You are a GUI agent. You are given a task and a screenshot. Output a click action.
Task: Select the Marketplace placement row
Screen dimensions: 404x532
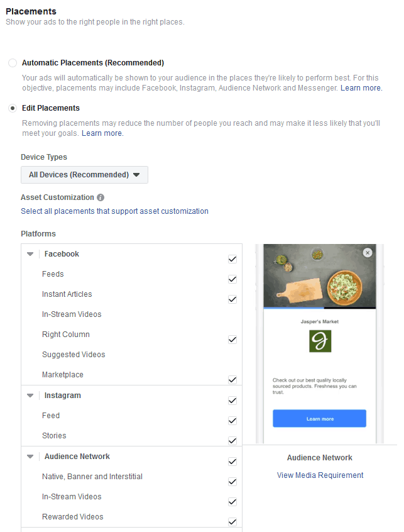click(x=131, y=375)
